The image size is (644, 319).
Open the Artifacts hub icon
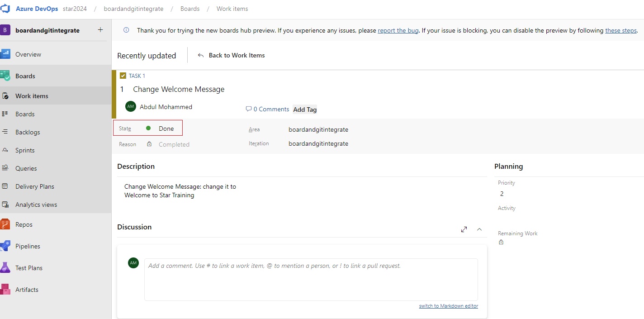coord(5,290)
